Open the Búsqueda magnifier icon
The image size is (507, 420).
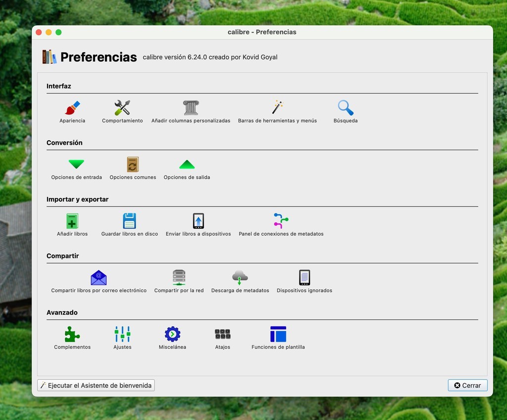point(345,108)
